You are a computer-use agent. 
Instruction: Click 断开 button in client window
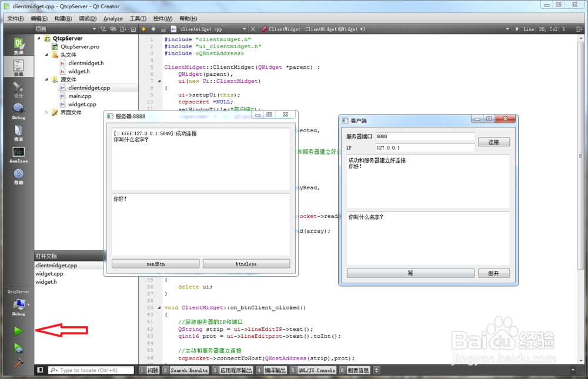(x=494, y=273)
